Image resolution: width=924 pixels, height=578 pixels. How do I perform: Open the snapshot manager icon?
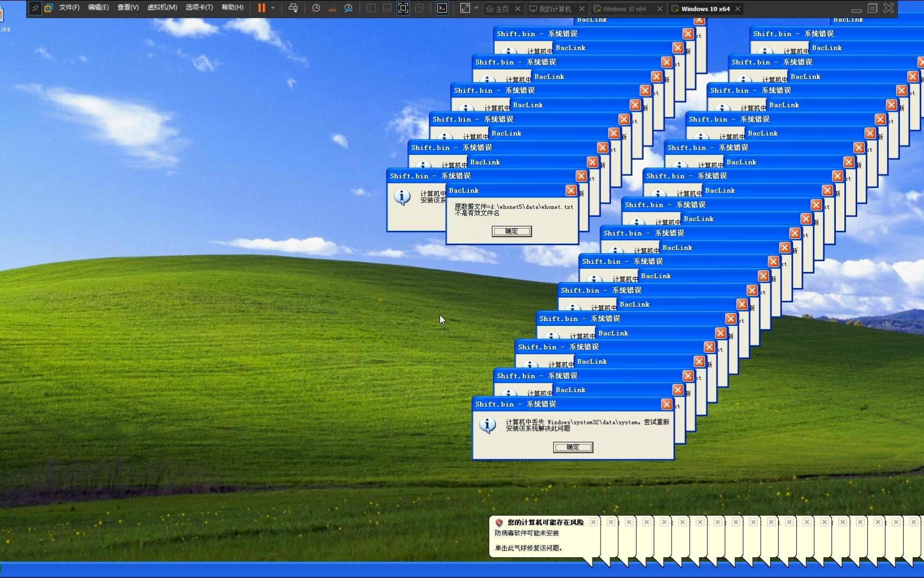(x=348, y=8)
